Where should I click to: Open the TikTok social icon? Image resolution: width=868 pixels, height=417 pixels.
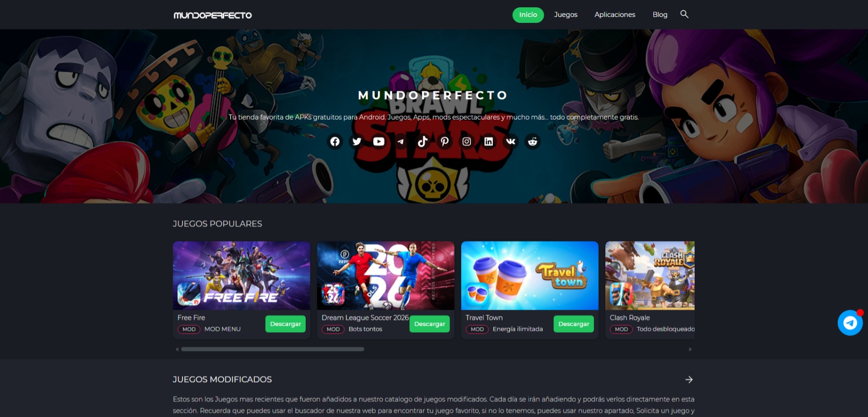[423, 141]
